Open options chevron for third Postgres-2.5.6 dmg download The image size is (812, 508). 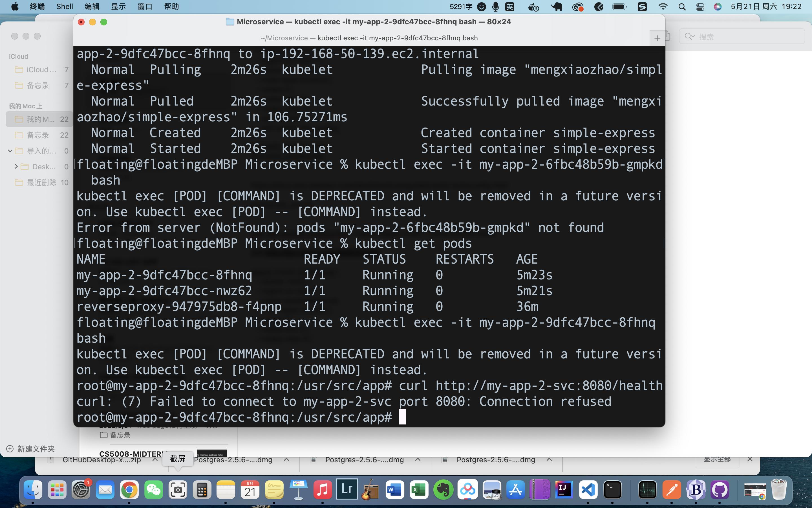(x=549, y=460)
